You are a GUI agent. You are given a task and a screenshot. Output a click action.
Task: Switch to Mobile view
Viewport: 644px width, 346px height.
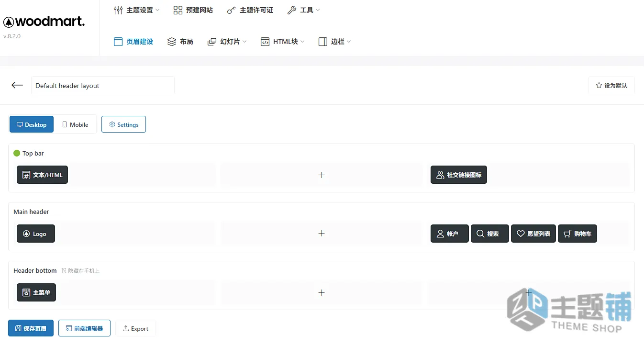pyautogui.click(x=75, y=124)
